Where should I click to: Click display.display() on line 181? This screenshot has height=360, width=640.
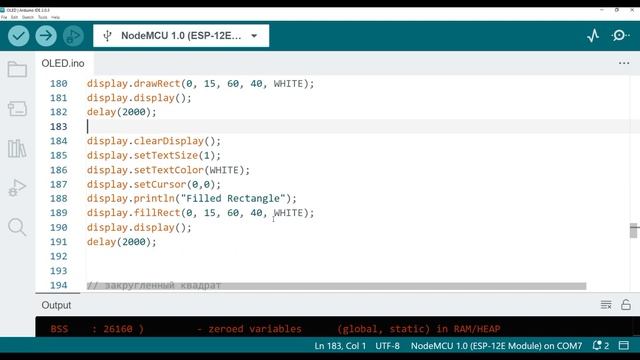(x=139, y=98)
